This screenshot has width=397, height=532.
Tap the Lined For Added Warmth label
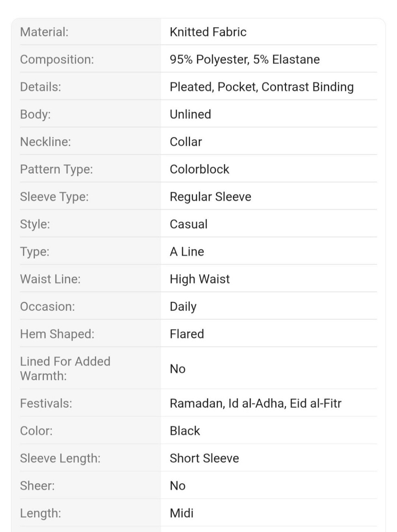tap(65, 369)
